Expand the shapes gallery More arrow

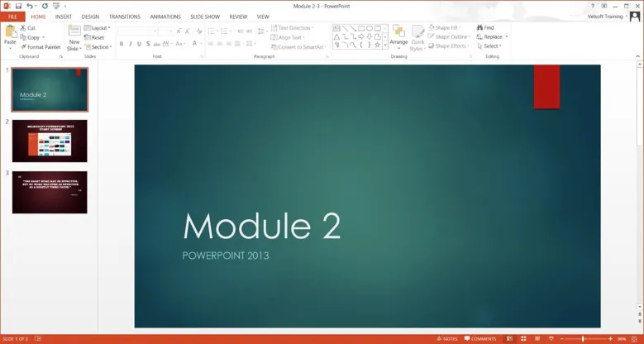385,45
